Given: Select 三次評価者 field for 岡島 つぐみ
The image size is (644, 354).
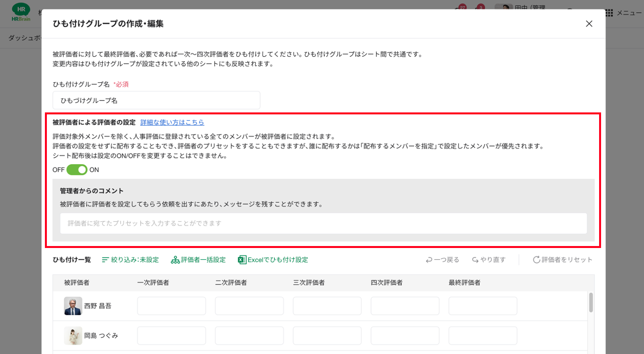Looking at the screenshot, I should [x=327, y=336].
